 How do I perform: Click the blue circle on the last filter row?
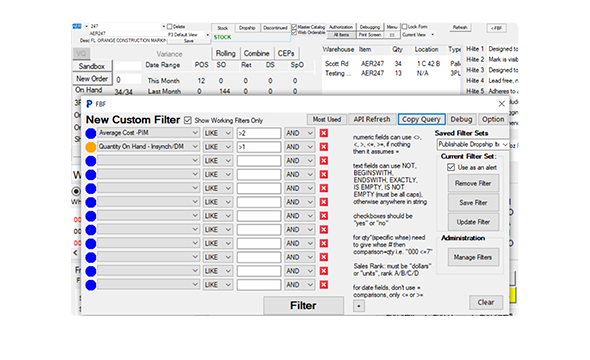tap(91, 285)
